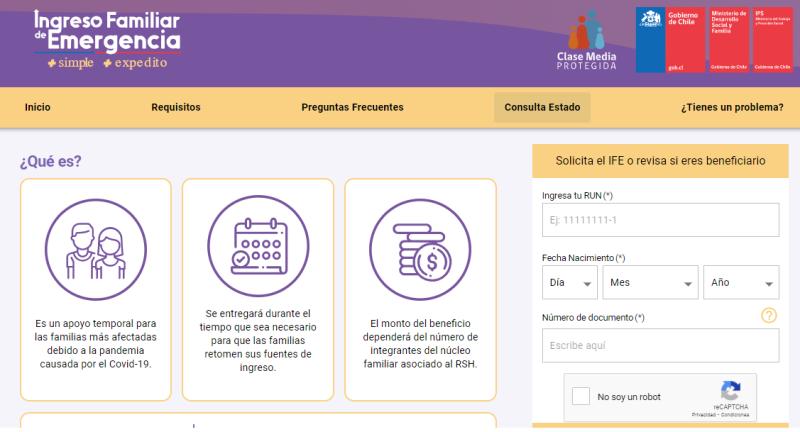Open the Gobierno de Chile badge
The height and width of the screenshot is (432, 800).
tap(670, 40)
